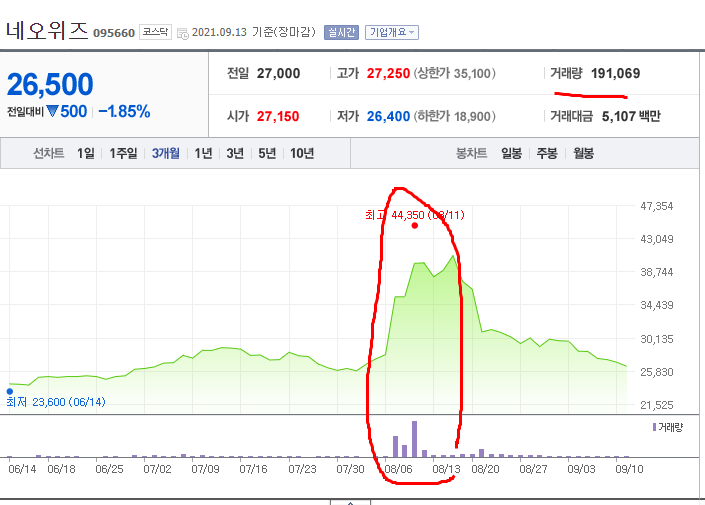Click 상한가 35,100 text
Screen dimensions: 705x505
tap(455, 73)
